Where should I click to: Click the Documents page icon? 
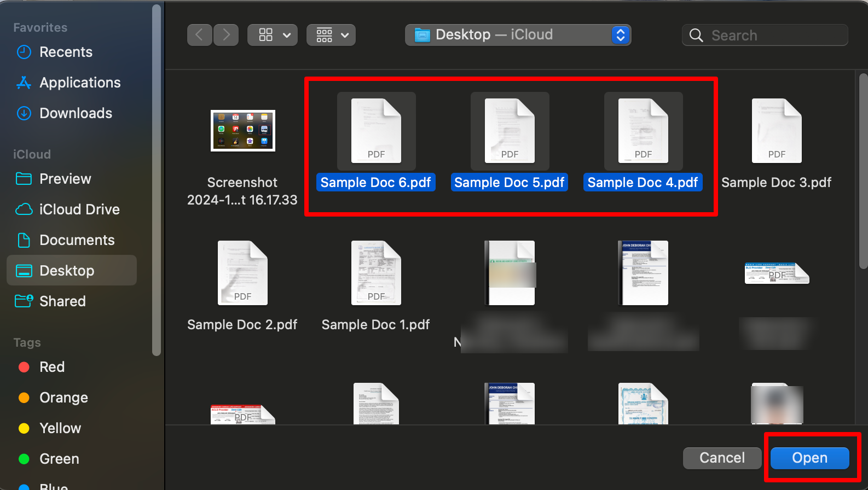[x=24, y=240]
